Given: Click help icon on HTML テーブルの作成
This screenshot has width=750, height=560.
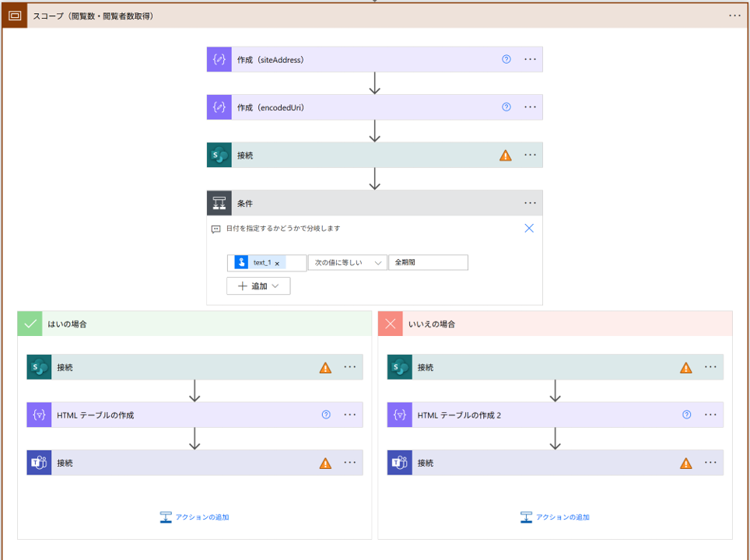Looking at the screenshot, I should point(326,415).
